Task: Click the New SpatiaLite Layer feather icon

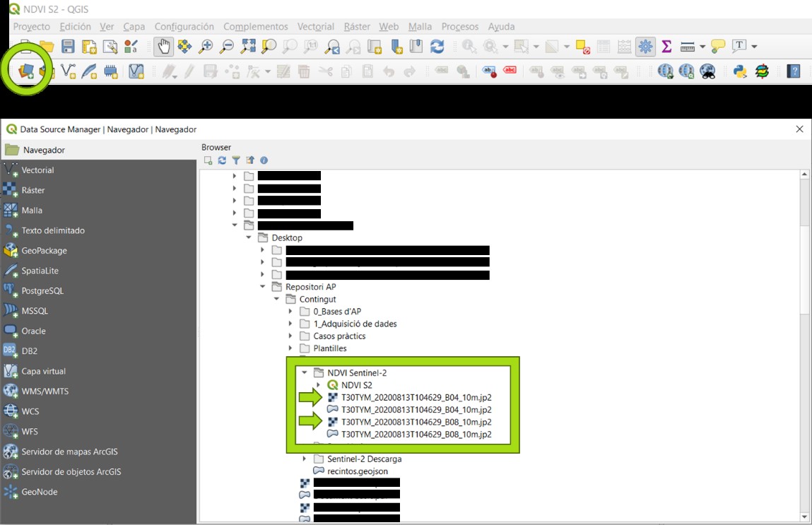Action: tap(89, 71)
